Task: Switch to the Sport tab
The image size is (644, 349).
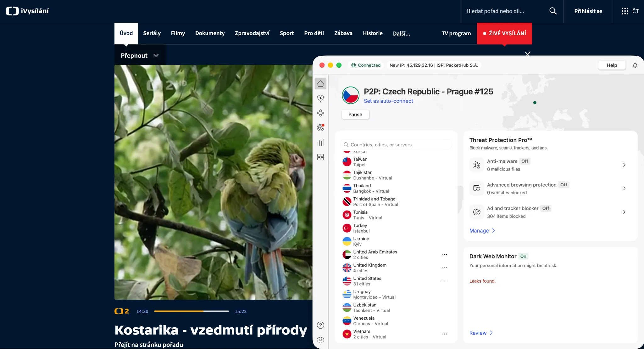Action: (287, 33)
